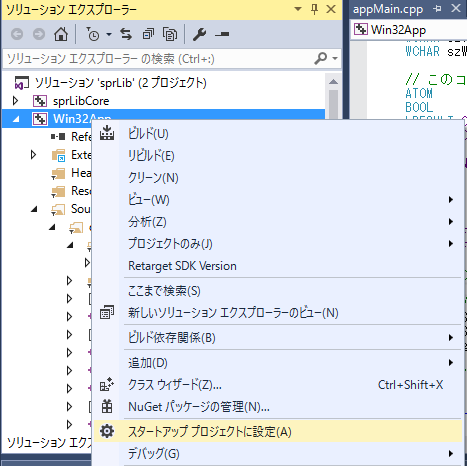Click the pending changes filter clock icon
Screen dimensions: 467x466
(93, 34)
